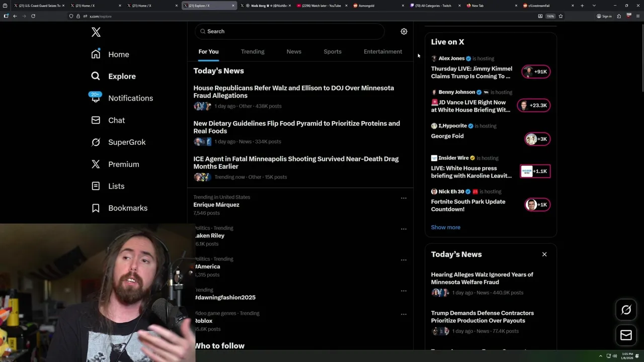Click the X logo in the sidebar
This screenshot has width=644, height=362.
[96, 32]
